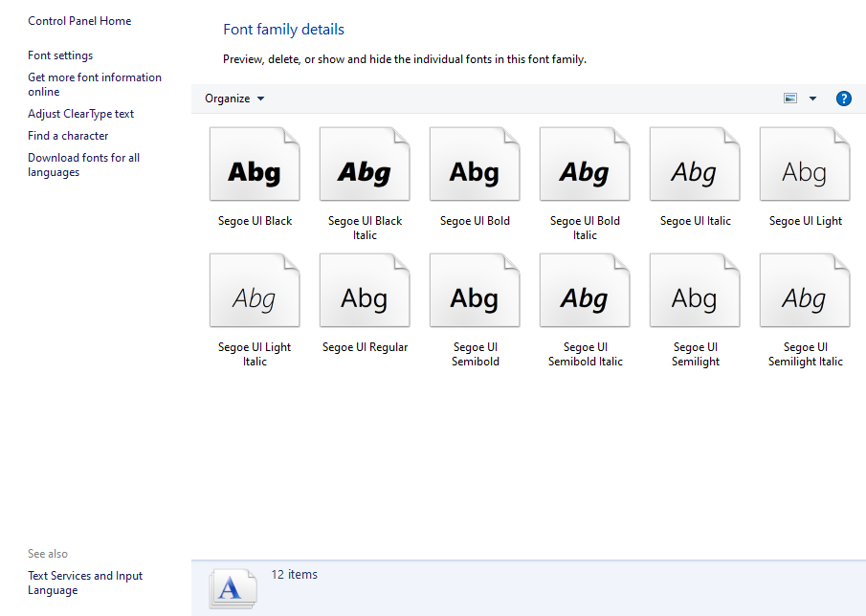The width and height of the screenshot is (866, 616).
Task: Click the Change your view icon
Action: [x=789, y=99]
